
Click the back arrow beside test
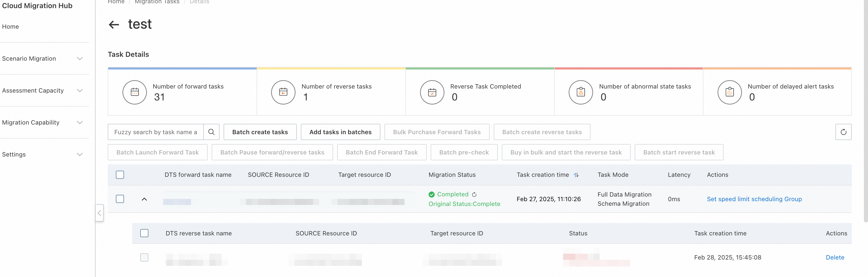[x=114, y=25]
